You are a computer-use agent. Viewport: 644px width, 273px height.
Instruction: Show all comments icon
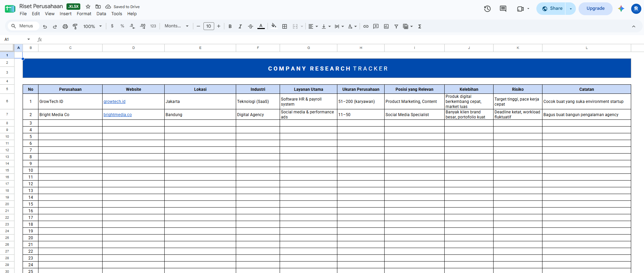pyautogui.click(x=503, y=9)
